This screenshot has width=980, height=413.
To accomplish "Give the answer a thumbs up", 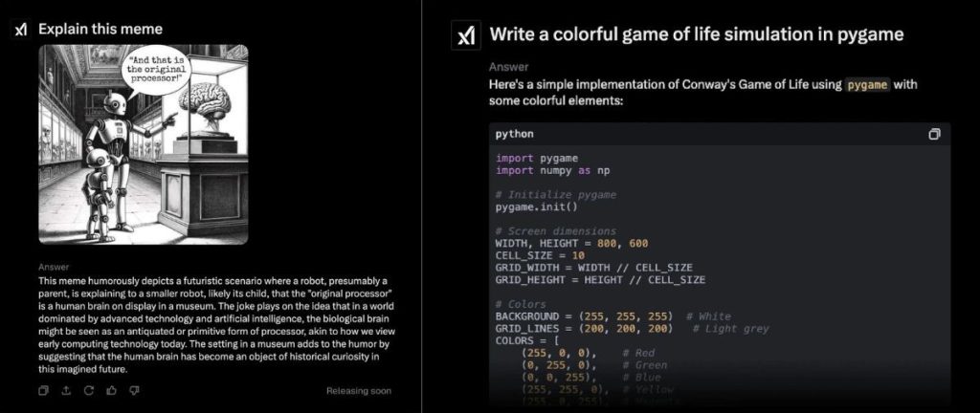I will (112, 390).
